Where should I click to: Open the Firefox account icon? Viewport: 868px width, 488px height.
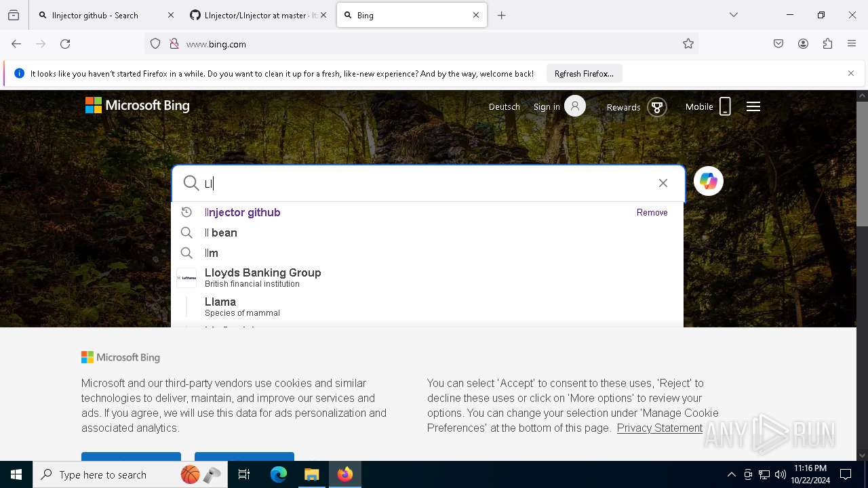point(803,44)
